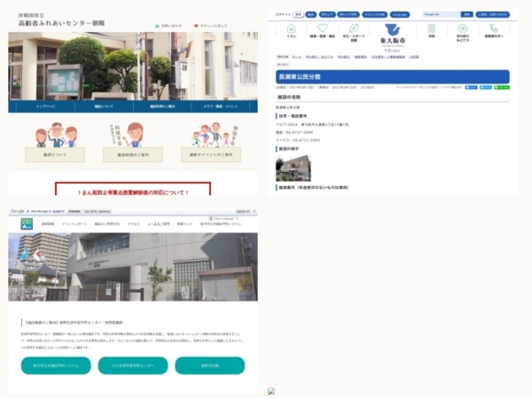This screenshot has height=399, width=532.
Task: Open the translate language dropdown
Action: (59, 211)
